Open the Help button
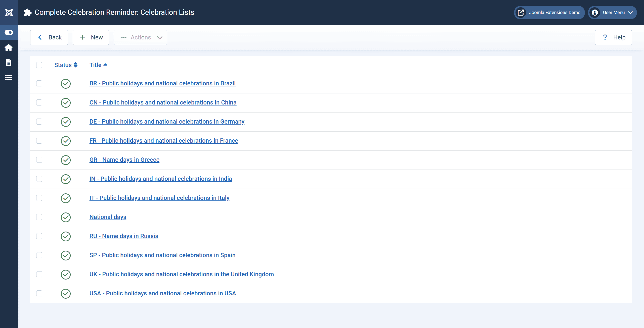The width and height of the screenshot is (644, 328). pyautogui.click(x=613, y=37)
